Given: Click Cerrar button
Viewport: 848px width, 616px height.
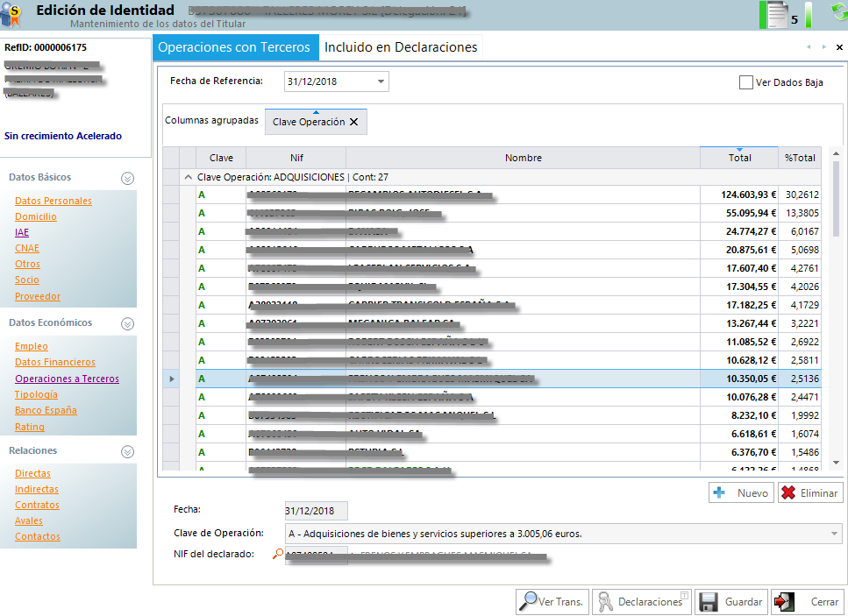Looking at the screenshot, I should click(x=808, y=601).
